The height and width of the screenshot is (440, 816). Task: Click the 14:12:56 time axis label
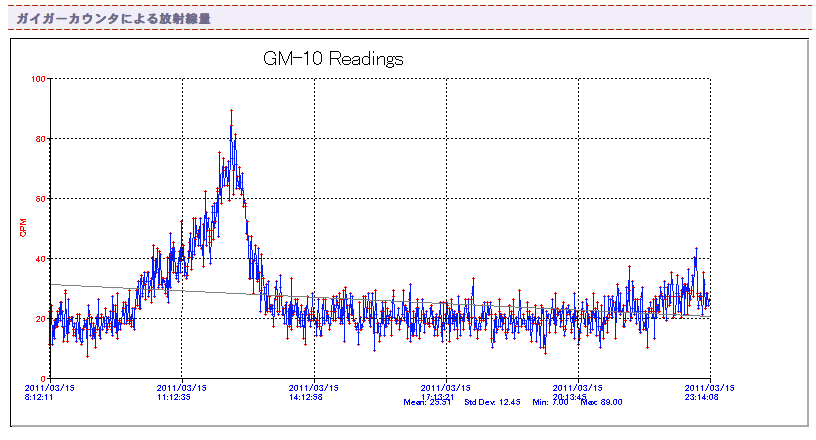coord(306,397)
